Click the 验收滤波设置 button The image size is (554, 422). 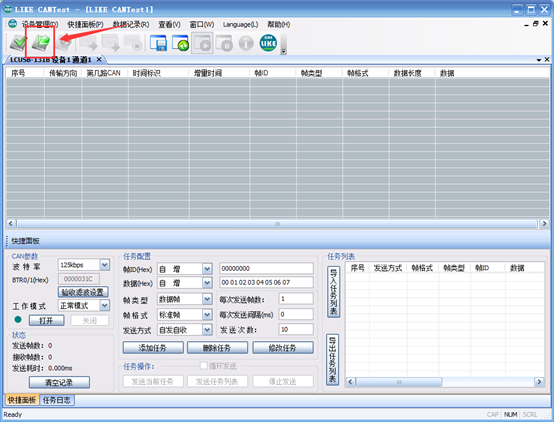click(83, 292)
